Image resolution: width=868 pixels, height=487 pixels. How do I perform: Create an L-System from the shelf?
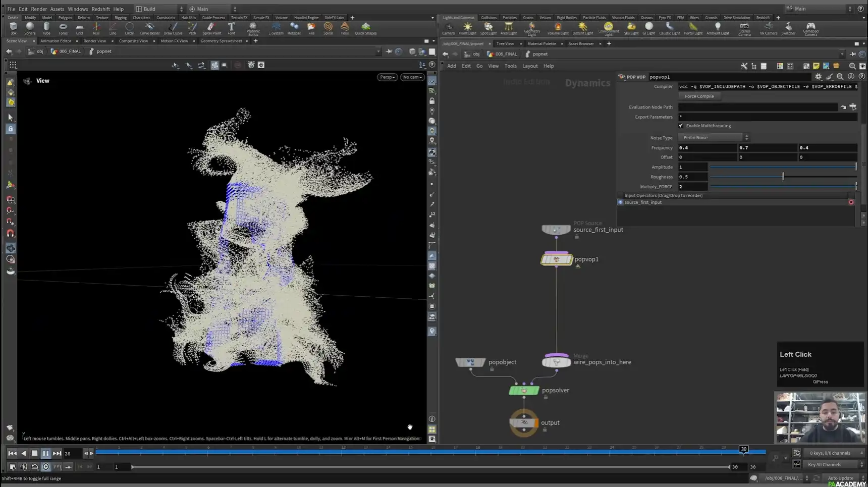coord(276,28)
